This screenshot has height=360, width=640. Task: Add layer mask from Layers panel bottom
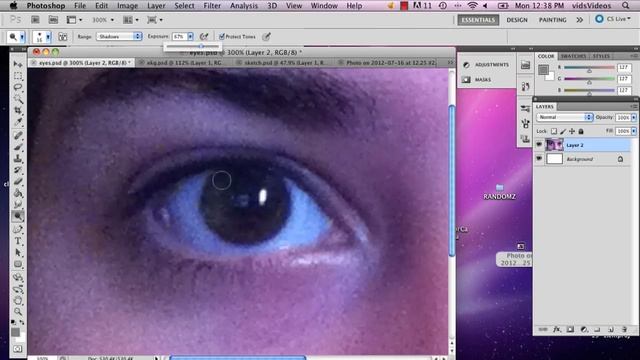pyautogui.click(x=570, y=329)
